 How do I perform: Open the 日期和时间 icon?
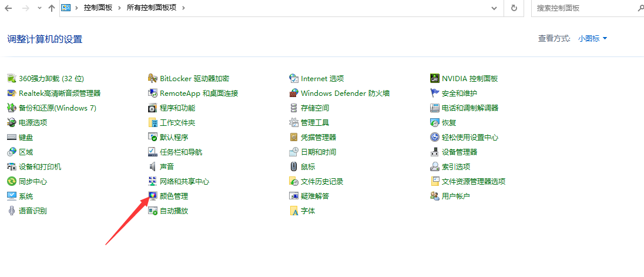pos(294,152)
